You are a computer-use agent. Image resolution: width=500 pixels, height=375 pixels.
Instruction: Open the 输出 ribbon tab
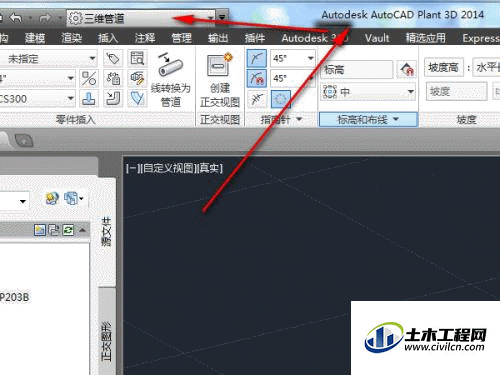[218, 38]
